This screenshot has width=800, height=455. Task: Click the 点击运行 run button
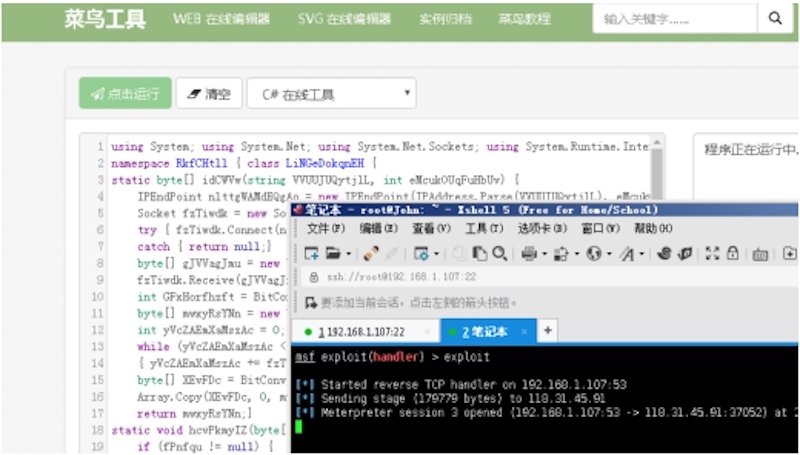pyautogui.click(x=126, y=93)
